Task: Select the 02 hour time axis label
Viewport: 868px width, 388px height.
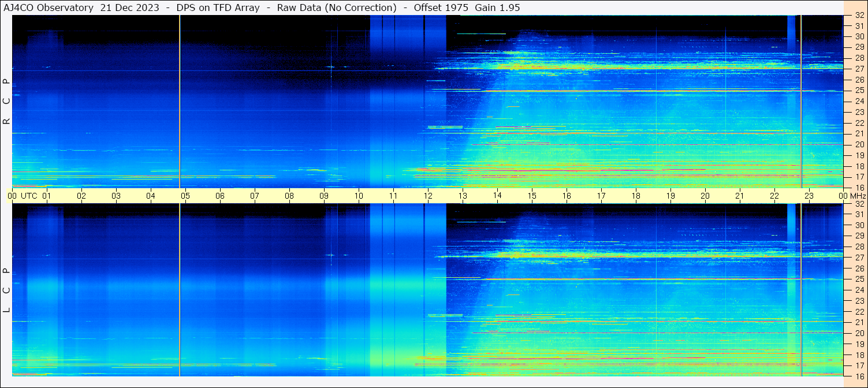Action: (81, 196)
